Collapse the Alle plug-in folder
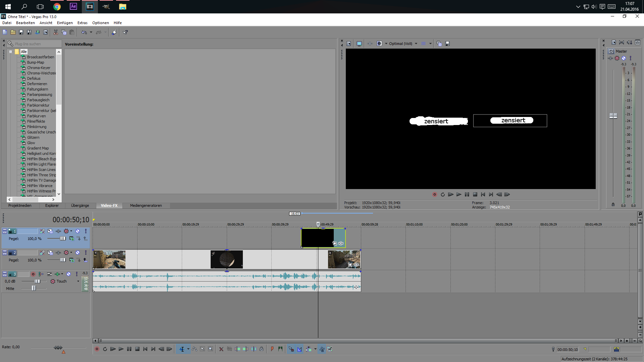Viewport: 644px width, 362px height. pos(11,52)
